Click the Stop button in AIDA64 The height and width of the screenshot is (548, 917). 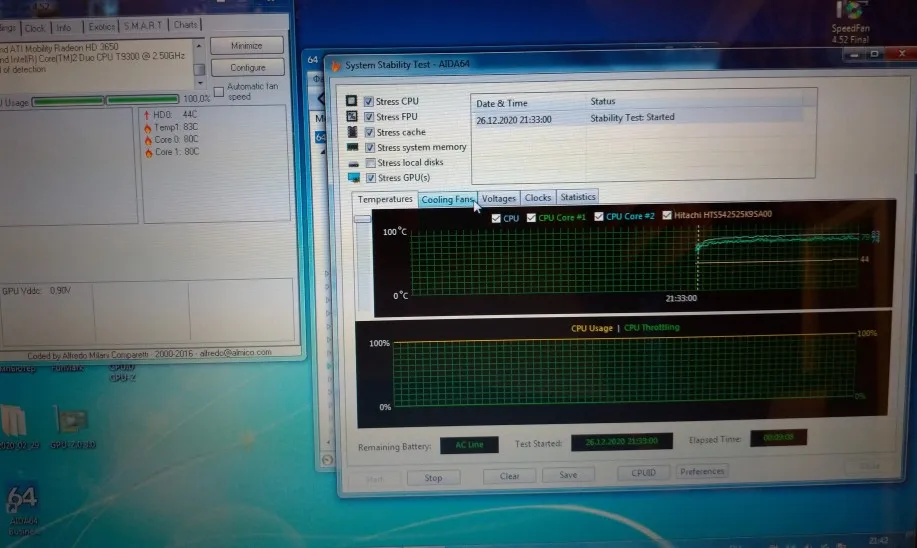[x=433, y=478]
